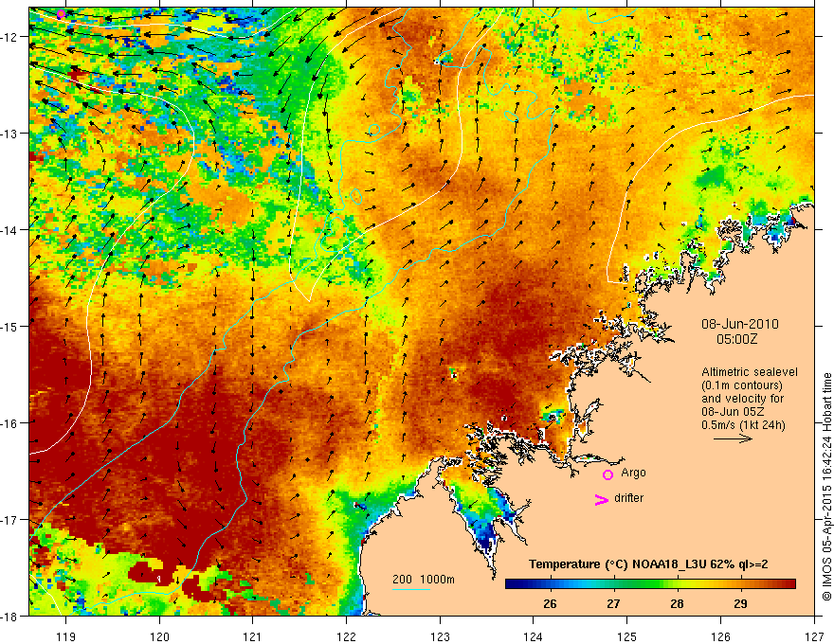Click latitude label -12
This screenshot has height=644, width=834.
point(10,37)
